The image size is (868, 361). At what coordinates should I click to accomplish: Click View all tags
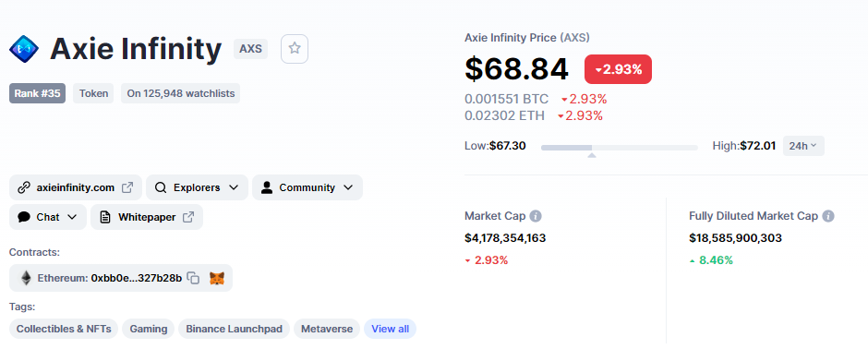pyautogui.click(x=390, y=329)
